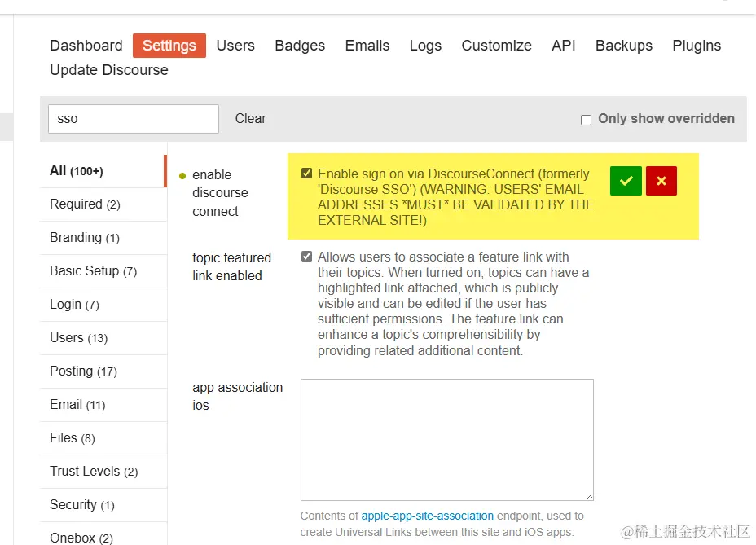Open the Login (7) category
This screenshot has height=545, width=756.
pyautogui.click(x=103, y=305)
